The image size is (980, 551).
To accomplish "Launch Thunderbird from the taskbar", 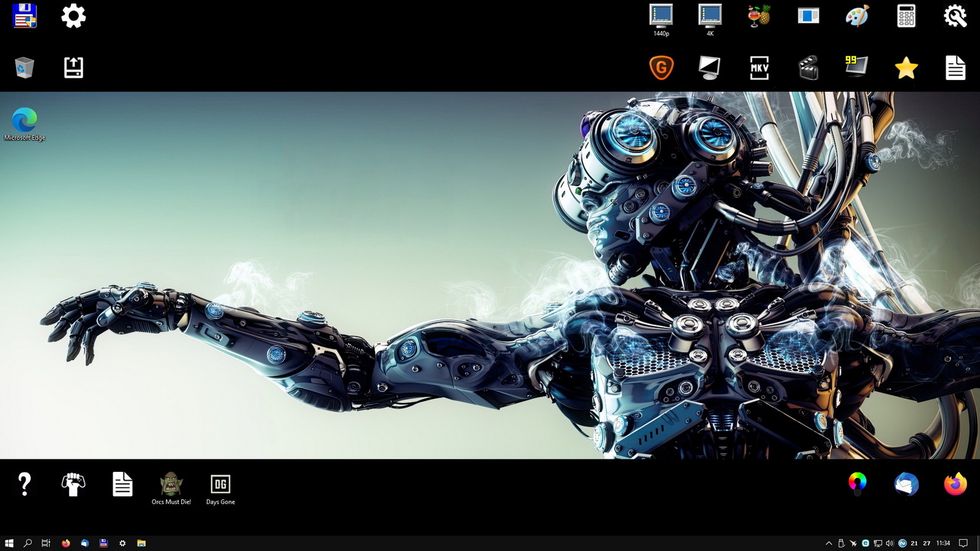I will pos(85,543).
